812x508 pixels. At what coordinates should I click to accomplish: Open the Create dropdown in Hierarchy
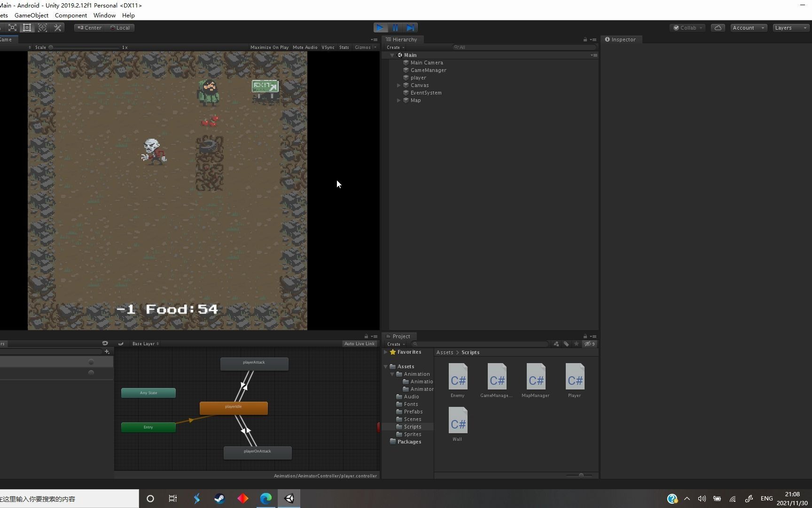pos(395,48)
